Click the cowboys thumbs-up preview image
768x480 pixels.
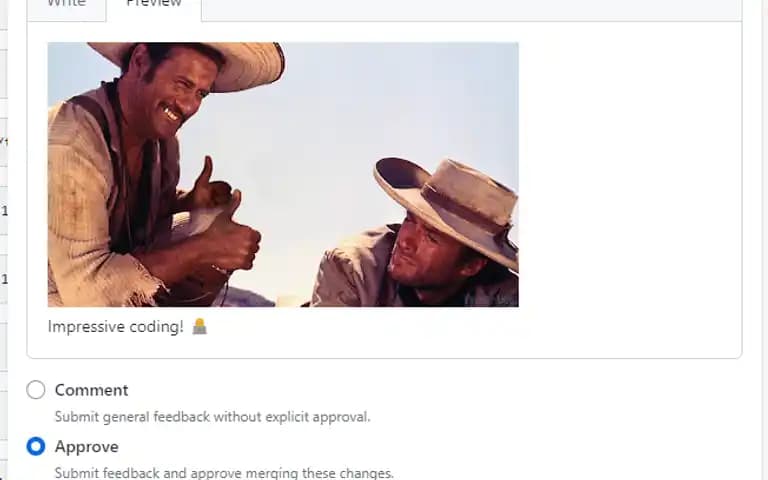pos(283,174)
